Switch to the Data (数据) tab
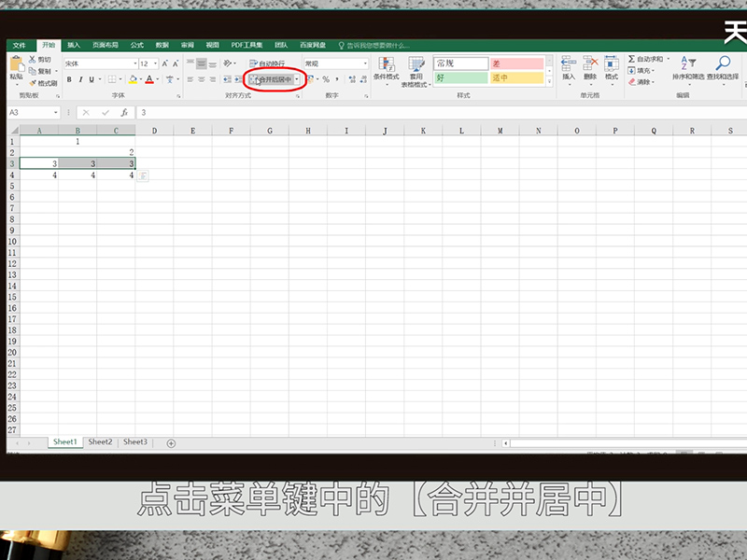 [x=162, y=45]
